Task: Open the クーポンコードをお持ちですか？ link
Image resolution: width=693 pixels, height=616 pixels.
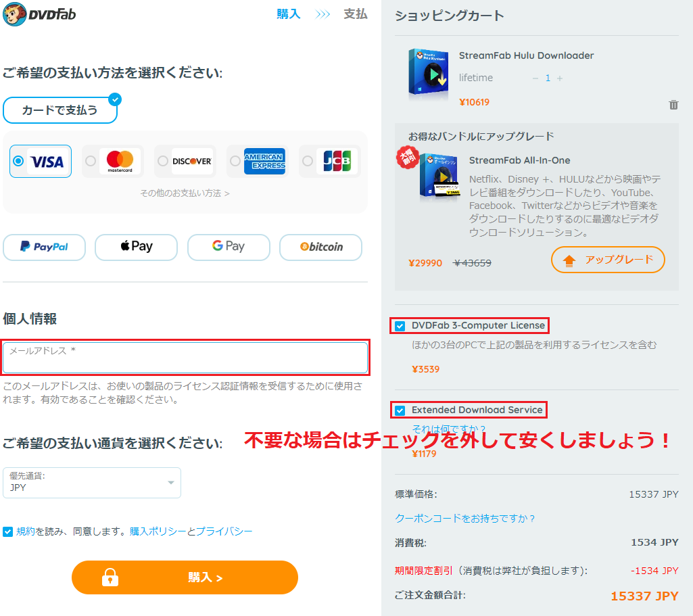Action: pyautogui.click(x=464, y=519)
